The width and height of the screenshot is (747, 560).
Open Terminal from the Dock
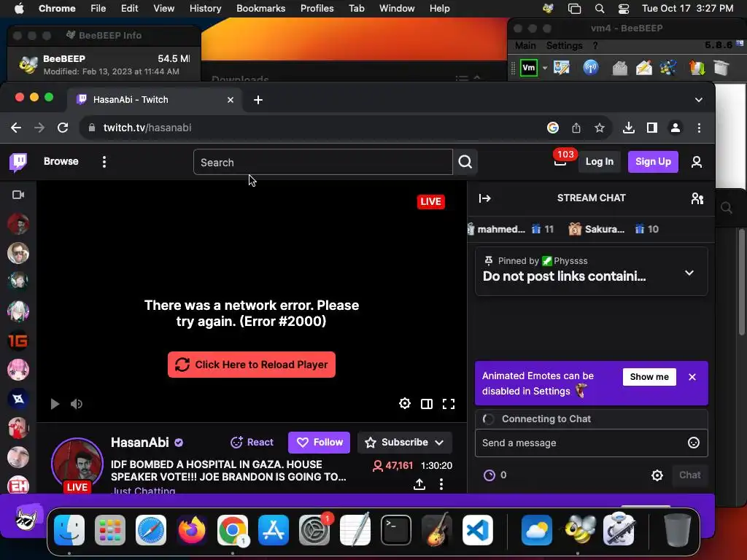395,530
